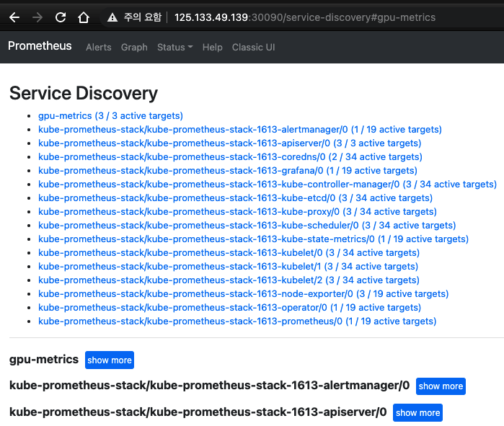Click the browser forward arrow
This screenshot has width=504, height=426.
point(37,17)
